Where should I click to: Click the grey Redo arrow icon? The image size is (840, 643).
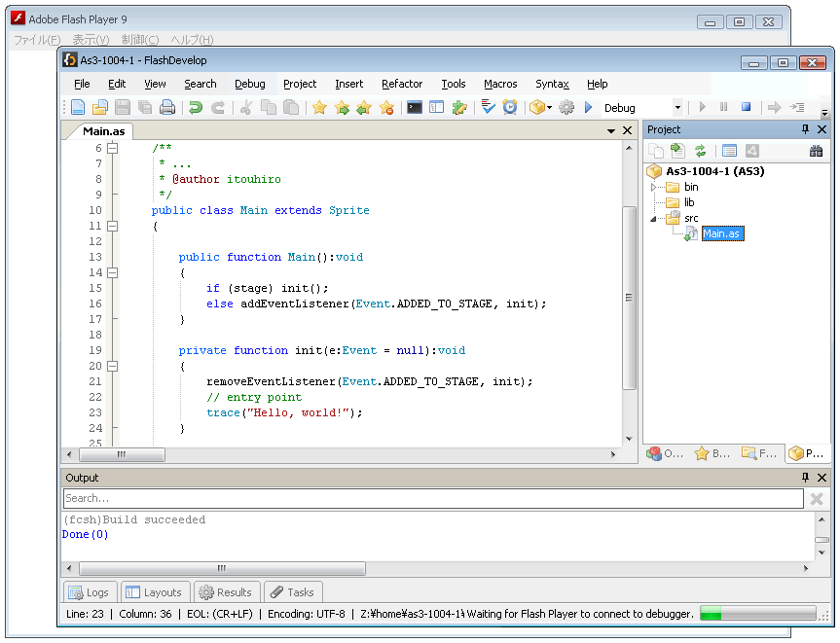tap(218, 108)
